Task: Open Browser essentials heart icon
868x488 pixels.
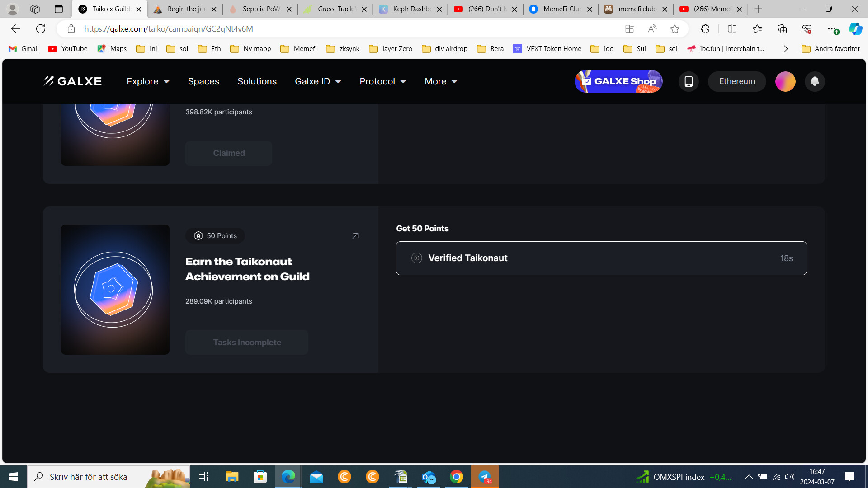Action: (x=807, y=29)
